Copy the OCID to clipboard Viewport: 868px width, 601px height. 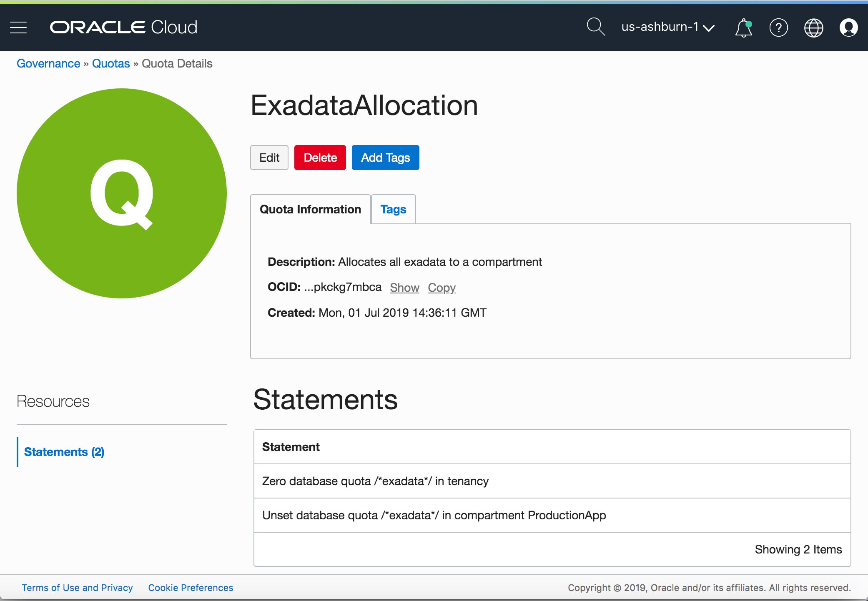pyautogui.click(x=442, y=287)
